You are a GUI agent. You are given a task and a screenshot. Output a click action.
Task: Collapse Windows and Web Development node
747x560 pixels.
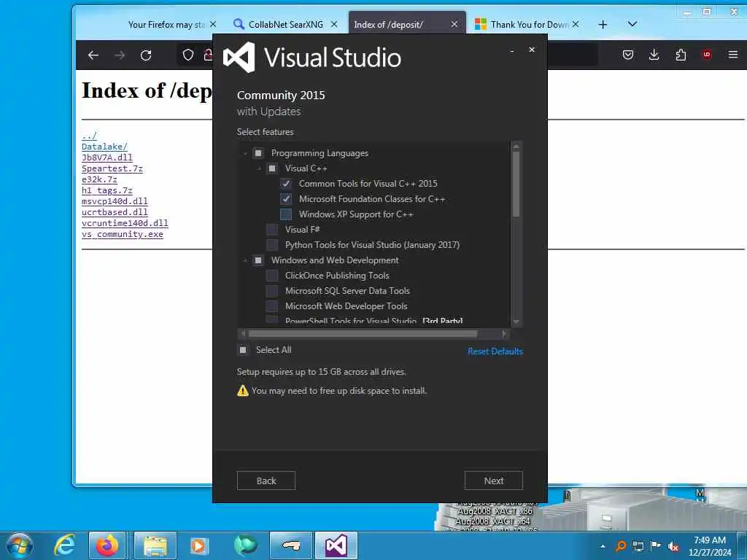[x=245, y=260]
